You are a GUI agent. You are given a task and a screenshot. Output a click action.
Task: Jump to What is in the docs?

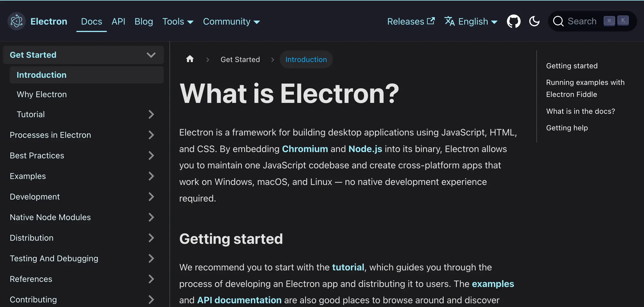click(x=580, y=111)
